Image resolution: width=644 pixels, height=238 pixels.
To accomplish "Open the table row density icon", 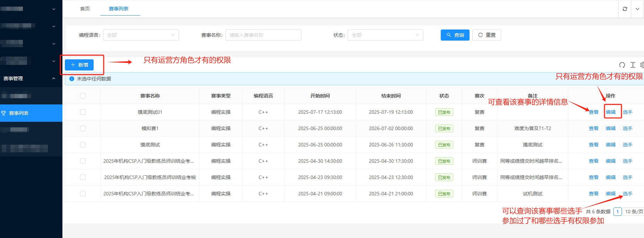I will click(x=633, y=65).
